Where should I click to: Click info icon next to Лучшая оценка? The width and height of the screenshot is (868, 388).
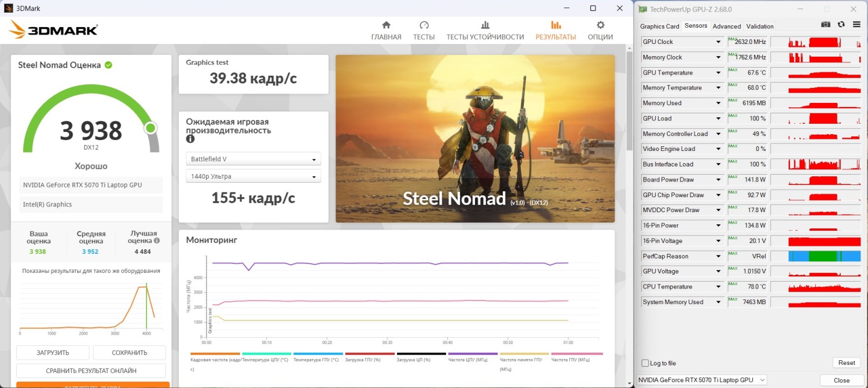157,241
